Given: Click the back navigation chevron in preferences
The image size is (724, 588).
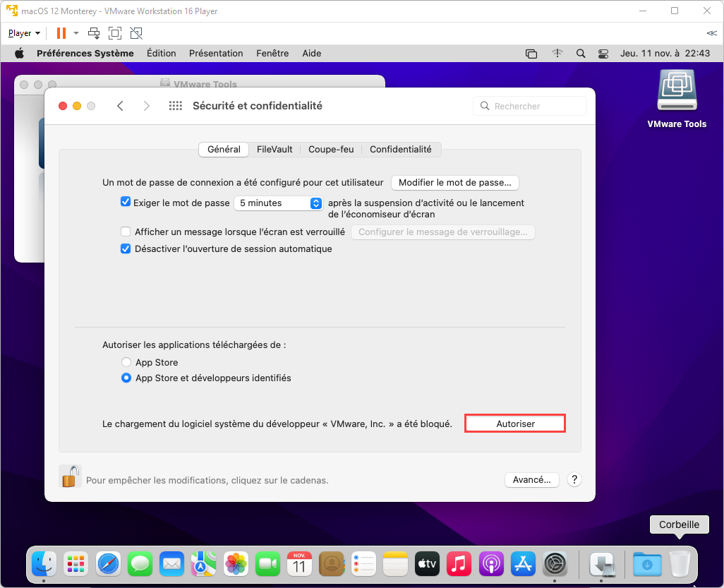Looking at the screenshot, I should [120, 105].
